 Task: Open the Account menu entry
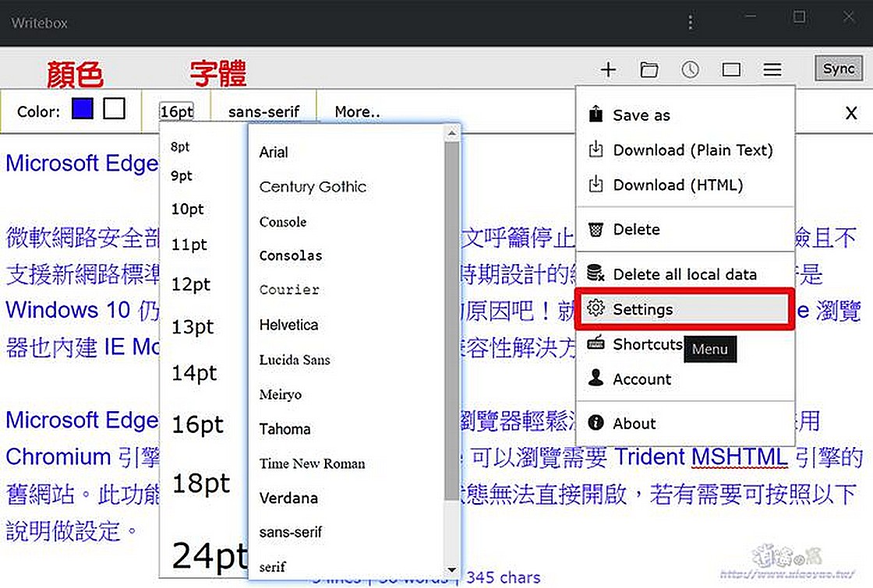685,379
